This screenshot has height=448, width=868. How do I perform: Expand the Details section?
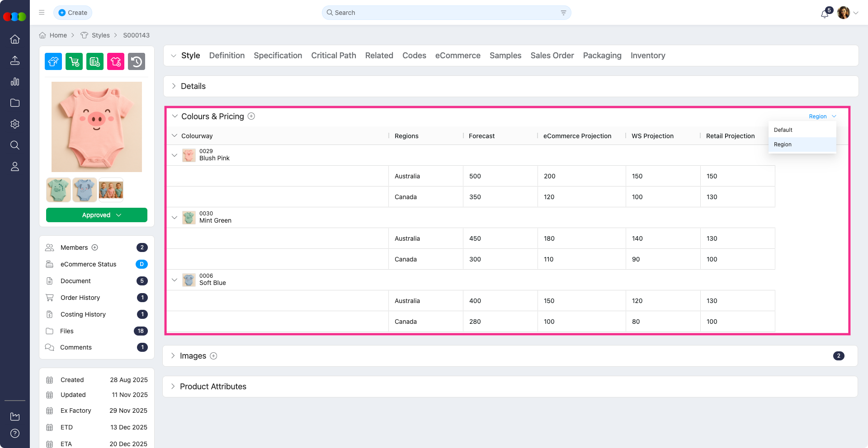[174, 86]
